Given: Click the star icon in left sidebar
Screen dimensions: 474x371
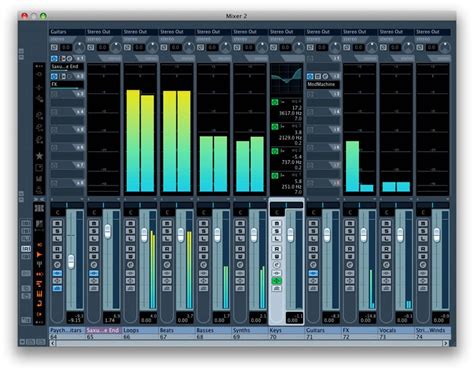Looking at the screenshot, I should pyautogui.click(x=39, y=156).
